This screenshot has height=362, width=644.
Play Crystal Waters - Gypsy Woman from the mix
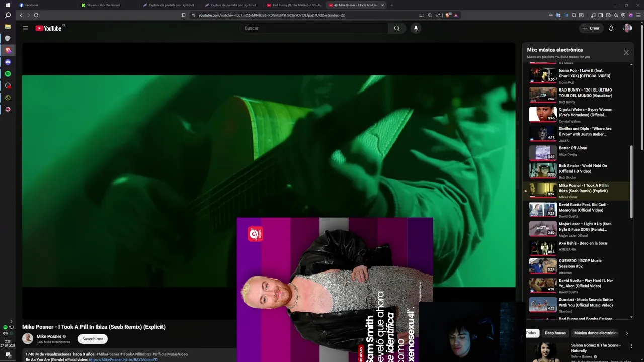[x=576, y=114]
